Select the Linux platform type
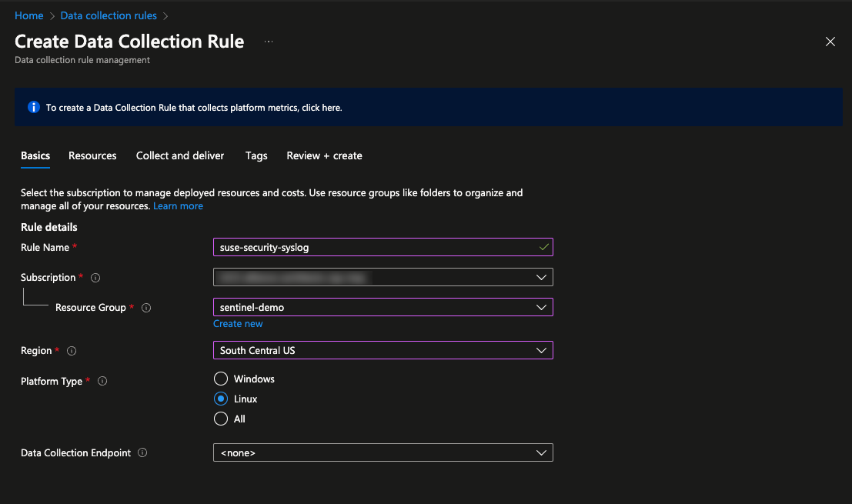 (221, 399)
